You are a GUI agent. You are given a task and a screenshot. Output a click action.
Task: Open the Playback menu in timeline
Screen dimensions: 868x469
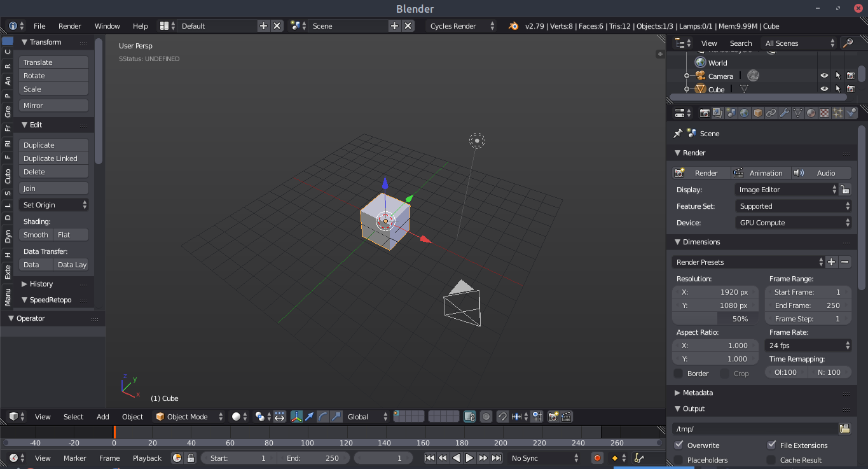coord(148,458)
